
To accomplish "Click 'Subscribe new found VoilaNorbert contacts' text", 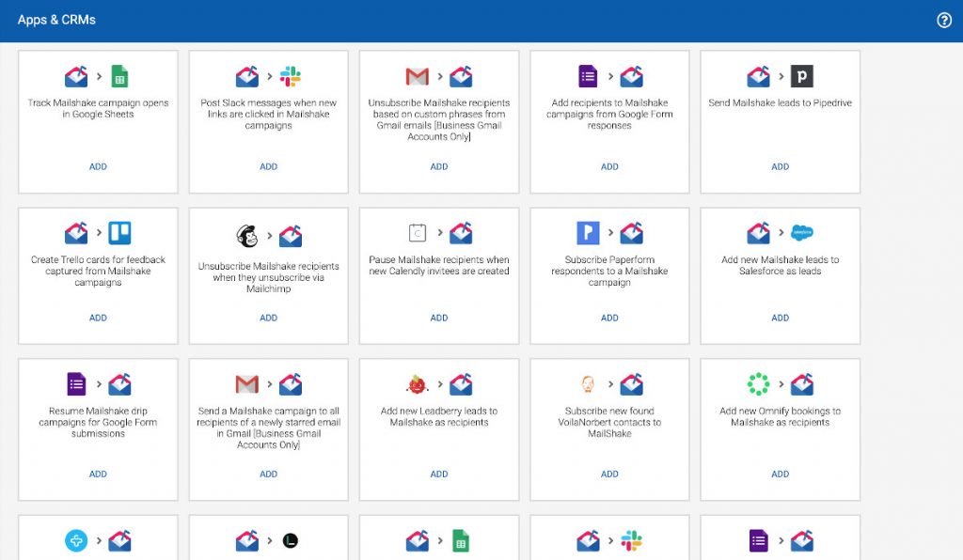I will 609,422.
